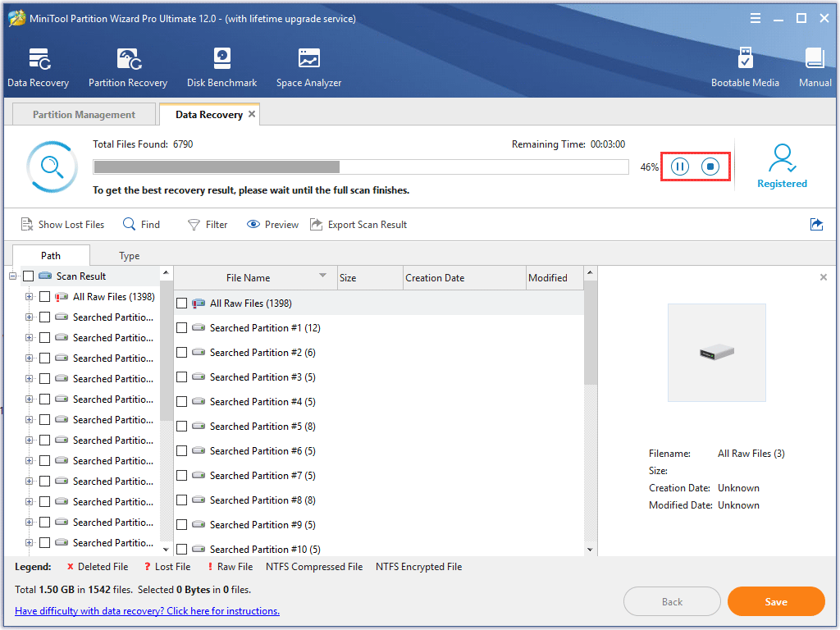Open the Disk Benchmark tool
Viewport: 840px width, 630px height.
coord(221,67)
